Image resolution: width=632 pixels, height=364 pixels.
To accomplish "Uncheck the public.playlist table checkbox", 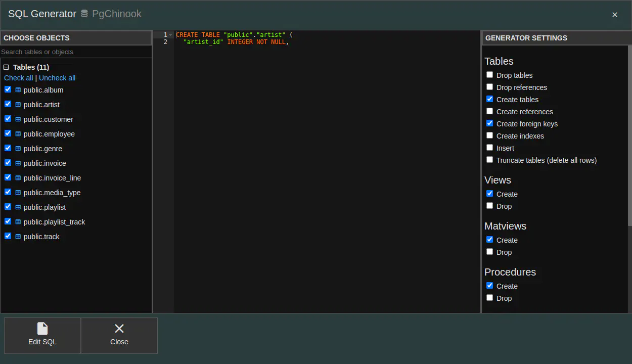I will (x=8, y=207).
